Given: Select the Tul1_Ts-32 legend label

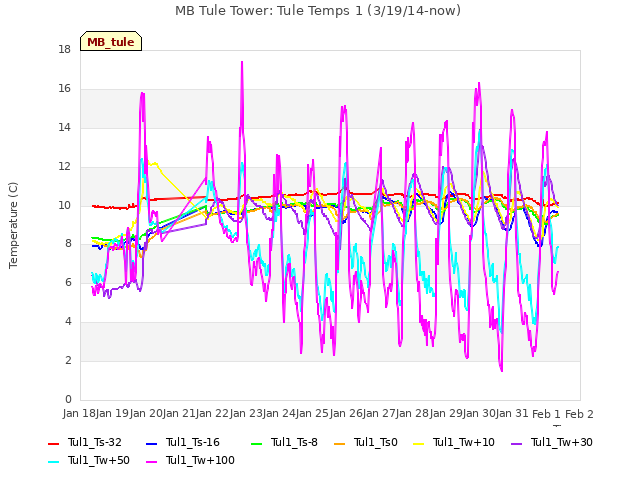Looking at the screenshot, I should pos(95,442).
